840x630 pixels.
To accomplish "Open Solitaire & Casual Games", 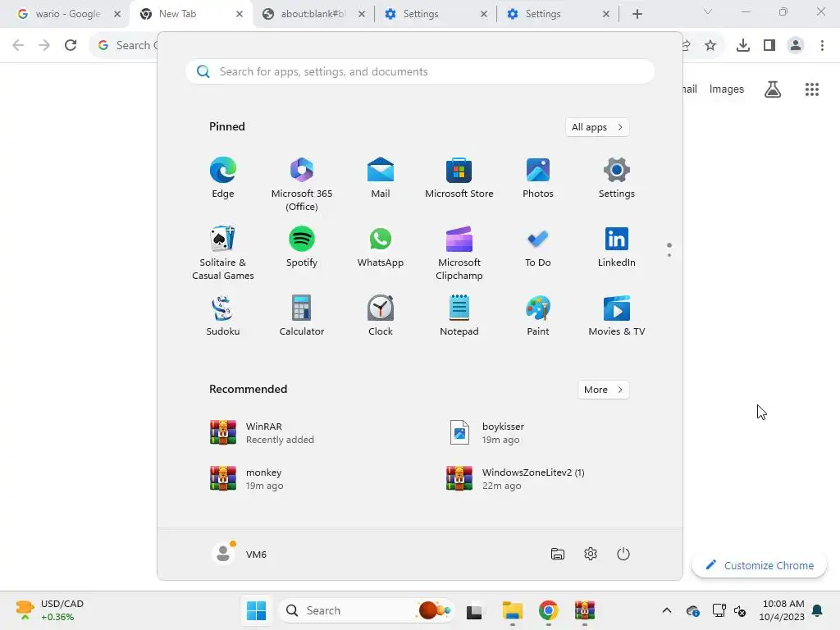I will [x=223, y=253].
